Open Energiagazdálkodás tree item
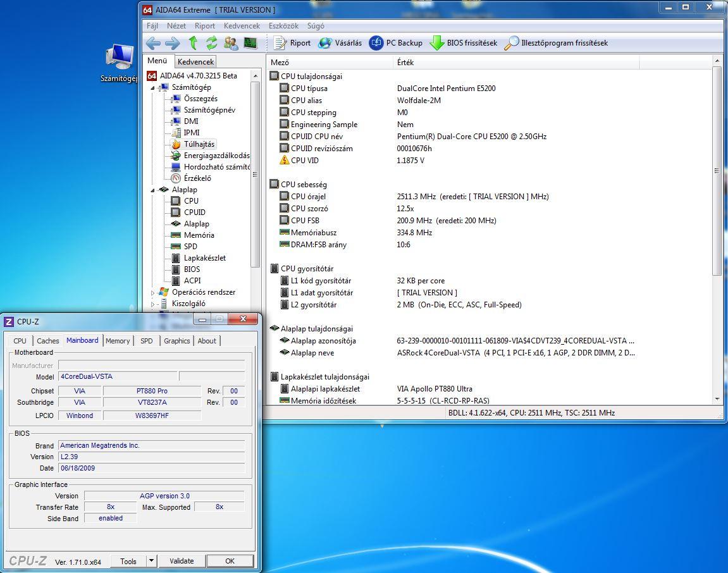The height and width of the screenshot is (573, 728). click(211, 156)
